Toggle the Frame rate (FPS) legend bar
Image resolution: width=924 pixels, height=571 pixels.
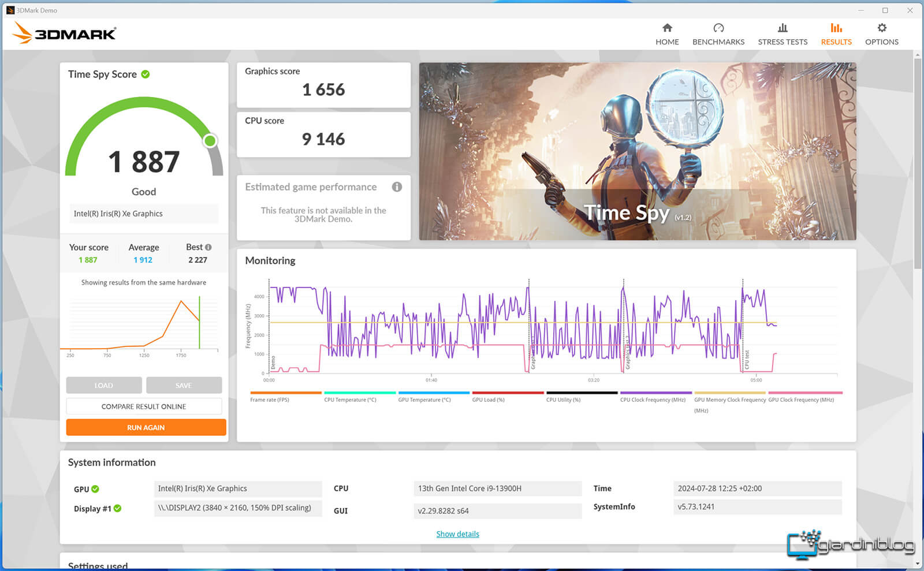286,393
